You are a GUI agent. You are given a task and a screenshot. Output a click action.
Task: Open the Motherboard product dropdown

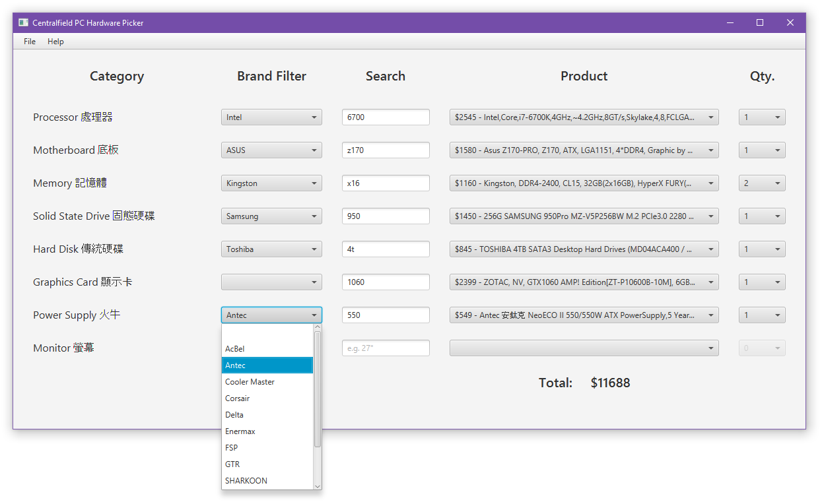[x=584, y=150]
